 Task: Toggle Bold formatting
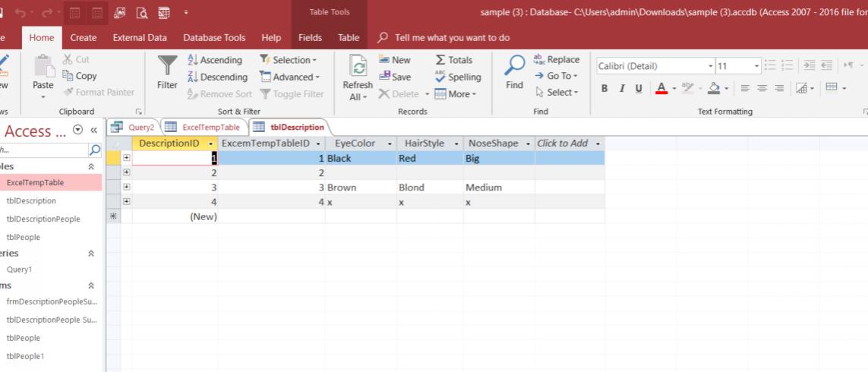605,88
